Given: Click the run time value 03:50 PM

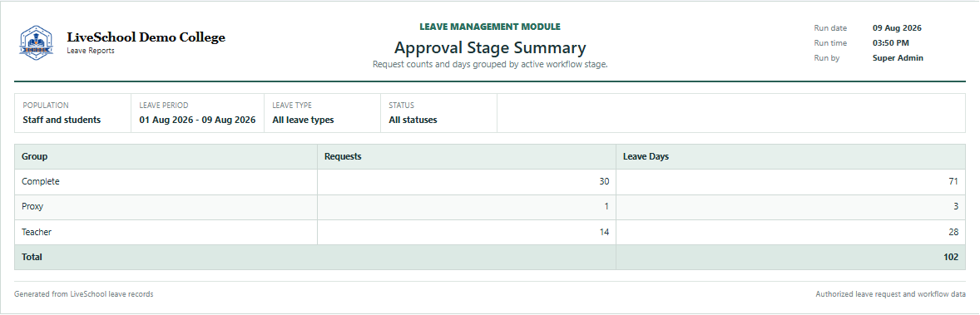Looking at the screenshot, I should (x=891, y=43).
